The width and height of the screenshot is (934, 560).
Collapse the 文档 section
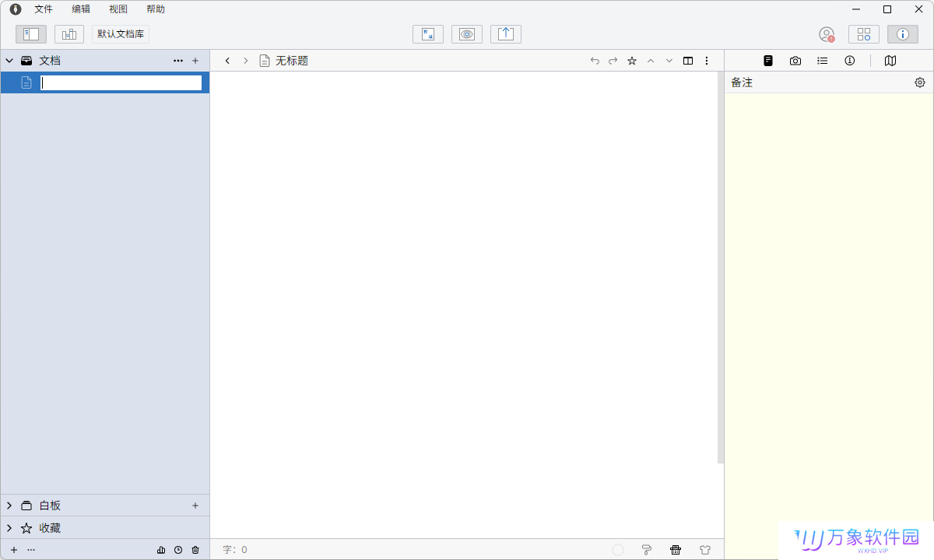point(9,61)
